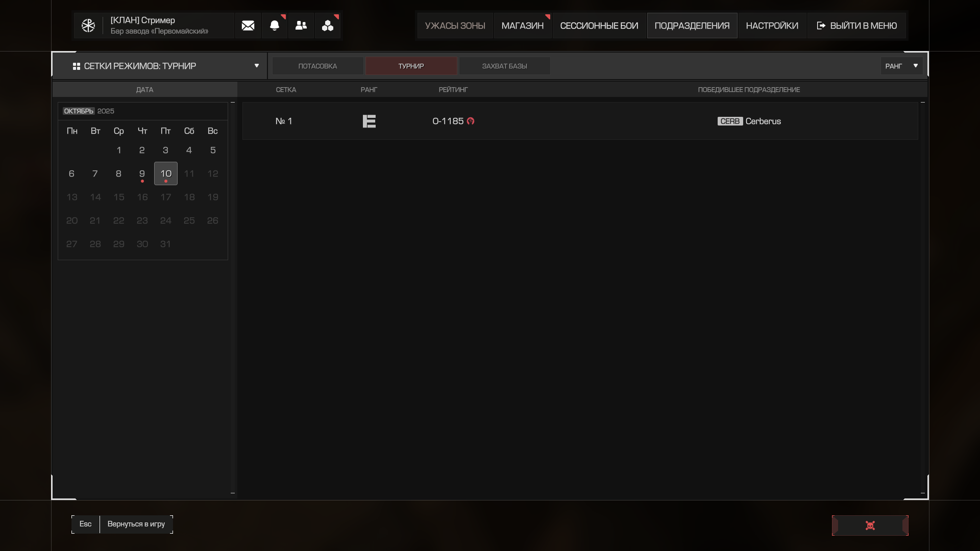The height and width of the screenshot is (551, 980).
Task: Go to Сессионные бои tab
Action: point(599,26)
